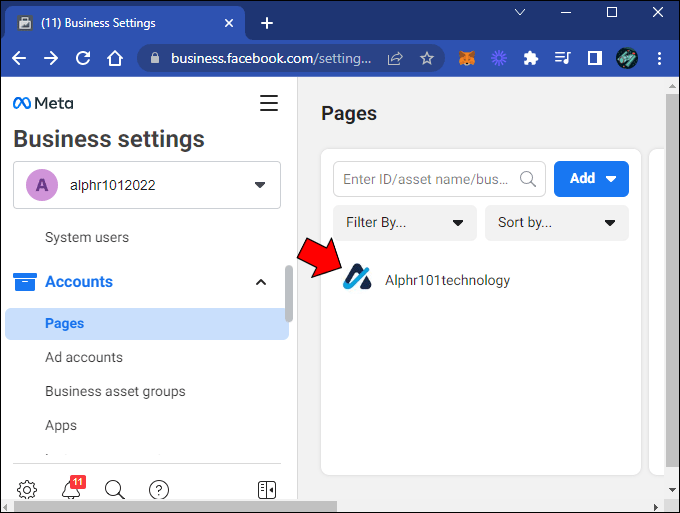Expand the alphr1012022 business account dropdown

coord(147,185)
